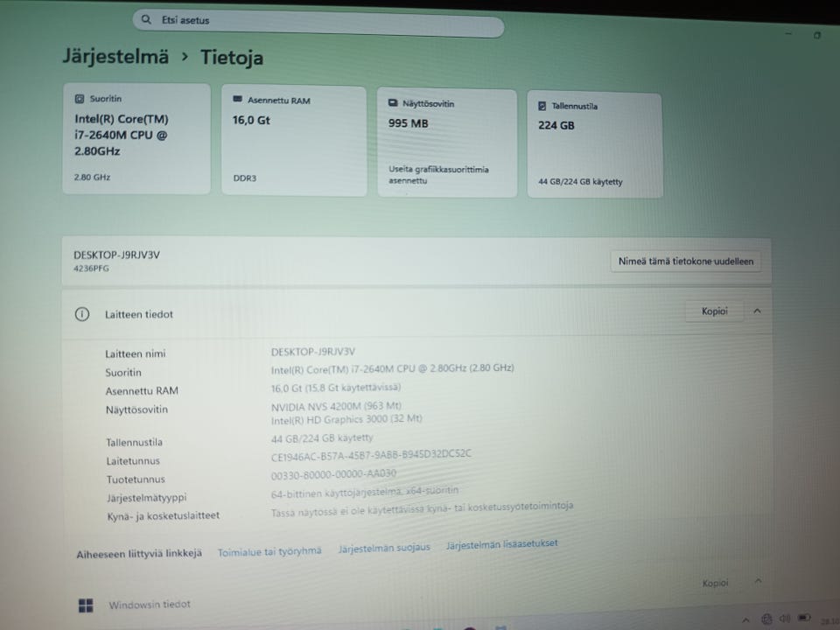Click the Näyttösovitin display adapter icon

coord(393,102)
